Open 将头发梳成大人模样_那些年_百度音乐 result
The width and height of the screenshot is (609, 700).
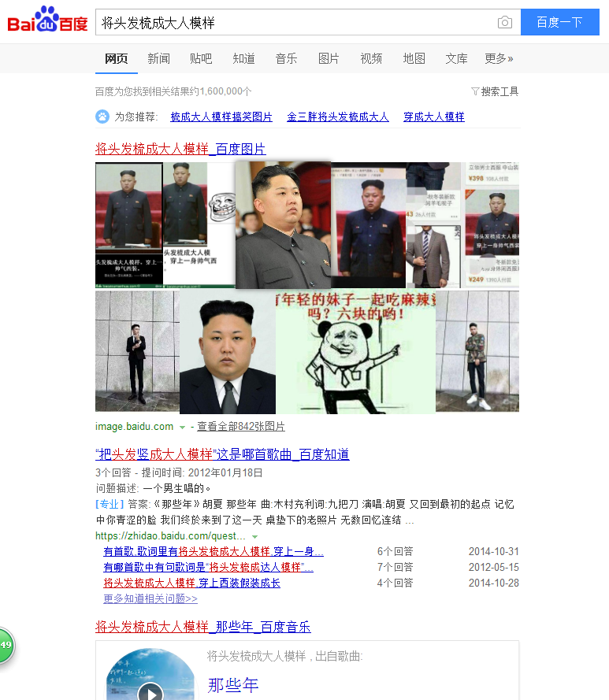point(202,627)
